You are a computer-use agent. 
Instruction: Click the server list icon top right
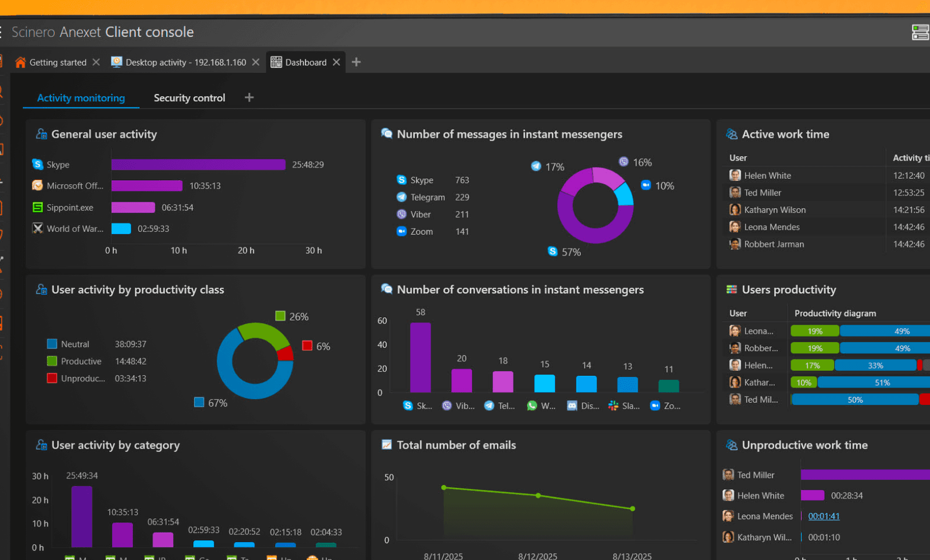(920, 32)
